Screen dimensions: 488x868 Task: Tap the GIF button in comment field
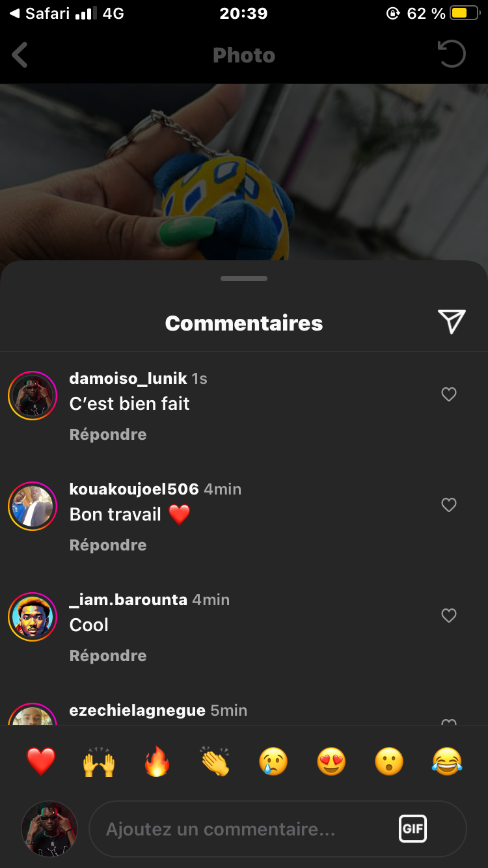pos(413,829)
